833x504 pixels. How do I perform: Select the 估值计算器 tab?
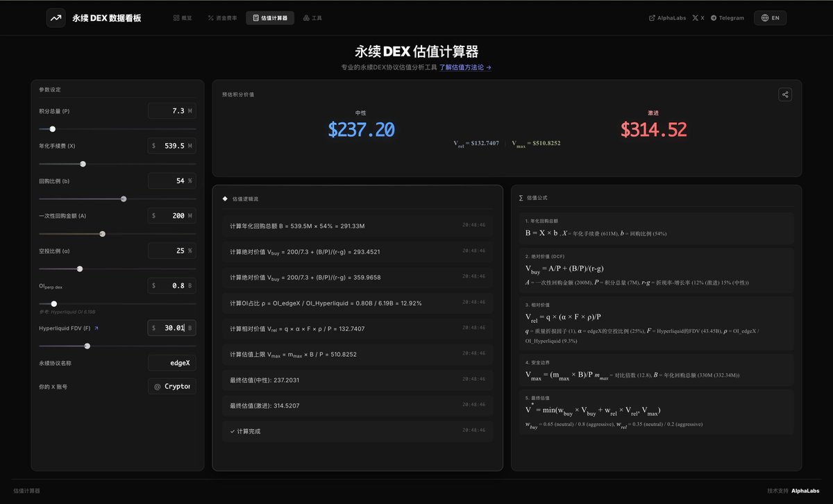pos(270,18)
